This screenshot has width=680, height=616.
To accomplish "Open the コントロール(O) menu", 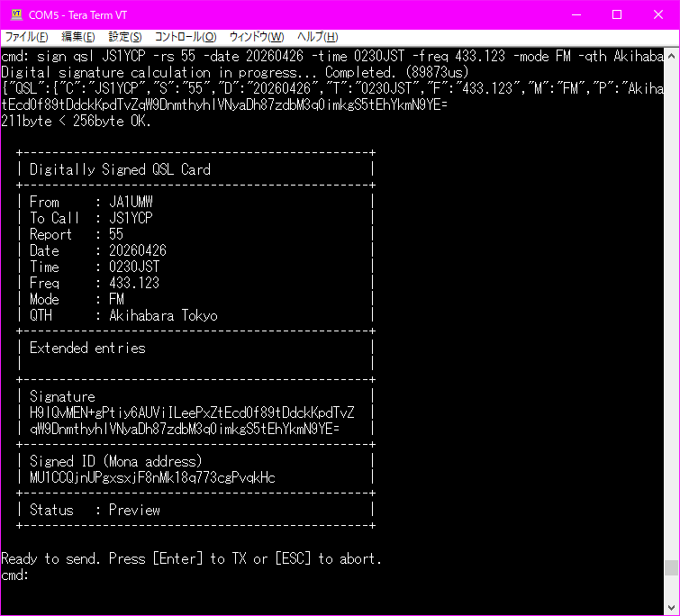I will click(x=186, y=37).
